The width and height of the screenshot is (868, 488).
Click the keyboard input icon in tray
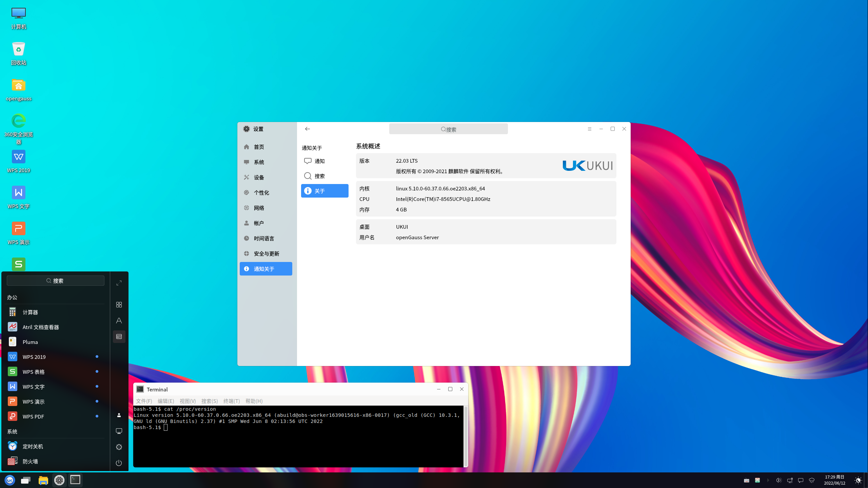tap(747, 480)
